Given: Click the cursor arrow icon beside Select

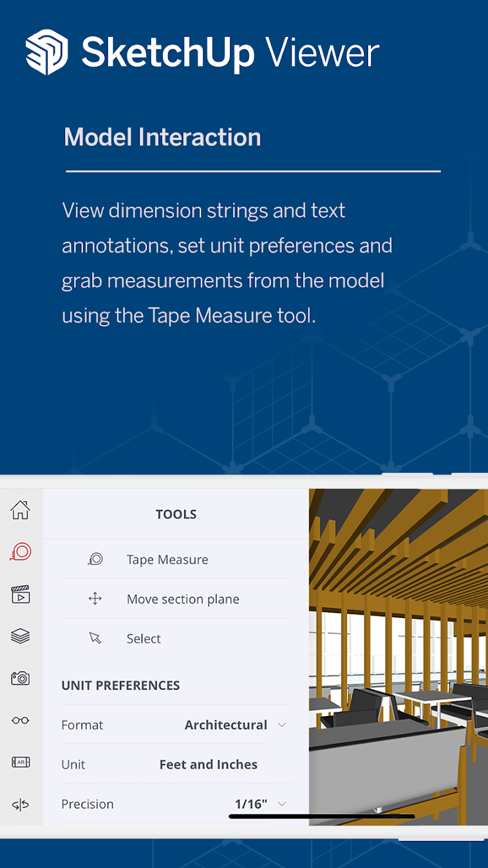Looking at the screenshot, I should click(x=95, y=638).
